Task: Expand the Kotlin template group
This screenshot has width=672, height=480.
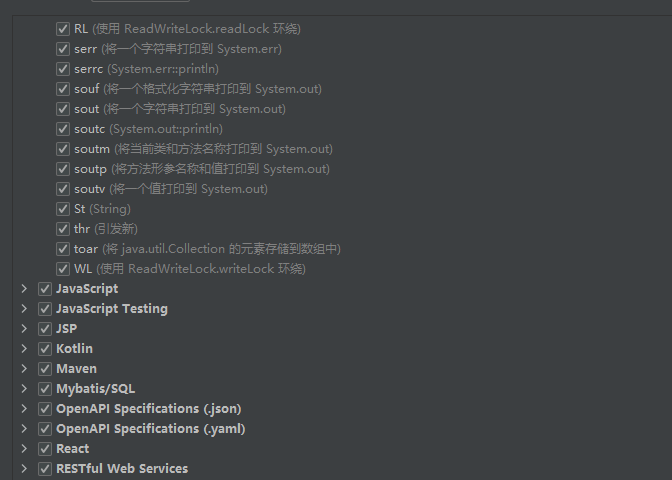Action: point(24,349)
